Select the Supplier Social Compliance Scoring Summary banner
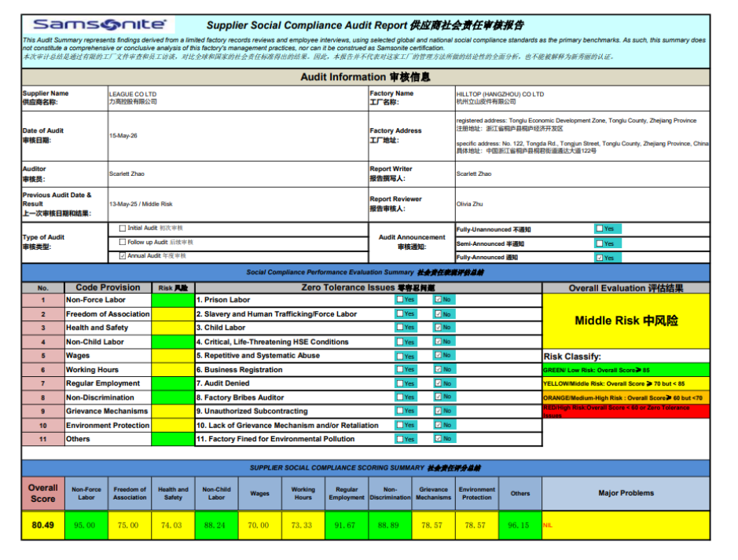 pyautogui.click(x=365, y=468)
